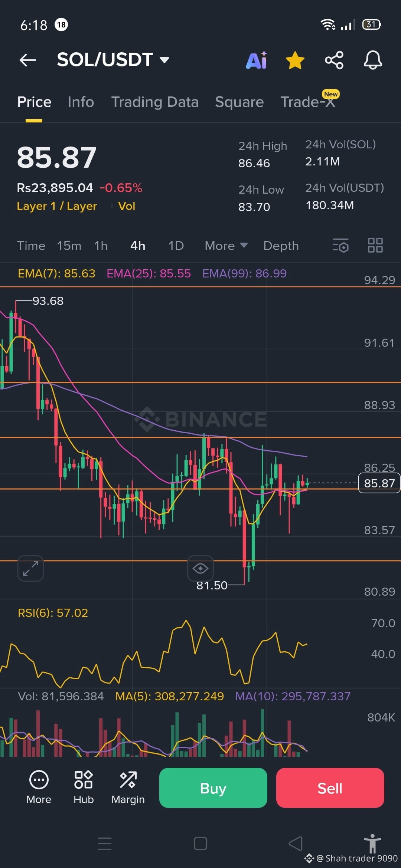Expand the More timeframes dropdown

[x=226, y=246]
